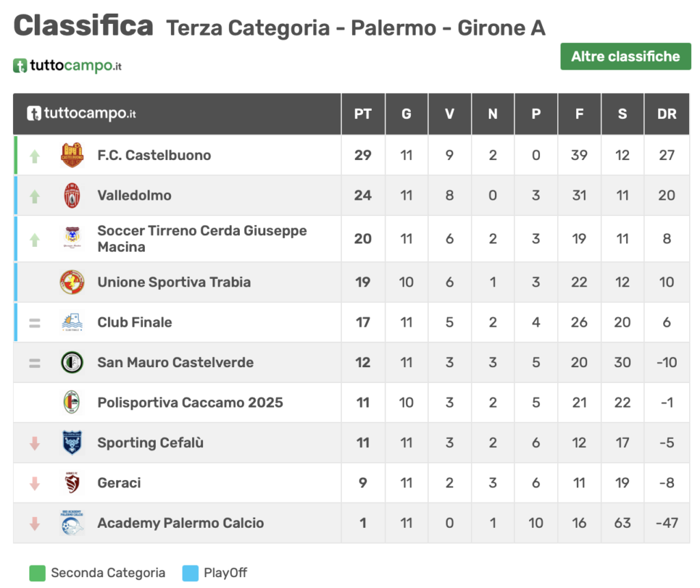This screenshot has height=588, width=700.
Task: Click the Unione Sportiva Trabia crest
Action: coord(72,282)
